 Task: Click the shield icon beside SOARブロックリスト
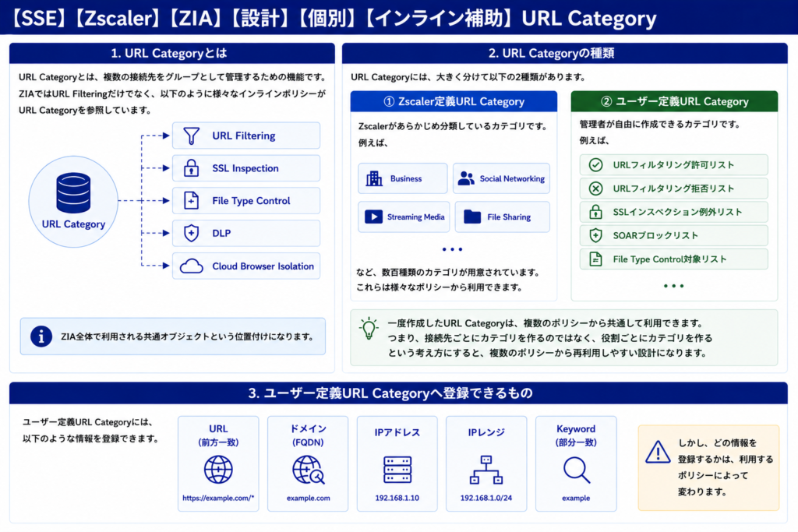pyautogui.click(x=595, y=235)
